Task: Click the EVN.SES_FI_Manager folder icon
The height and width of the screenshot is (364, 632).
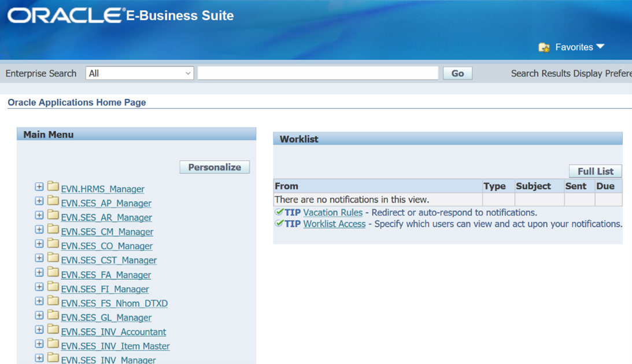Action: (53, 286)
